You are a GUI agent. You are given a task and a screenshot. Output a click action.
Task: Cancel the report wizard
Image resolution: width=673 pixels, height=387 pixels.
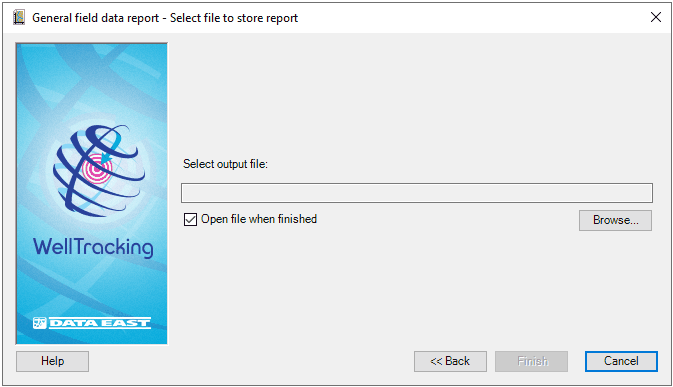[621, 361]
